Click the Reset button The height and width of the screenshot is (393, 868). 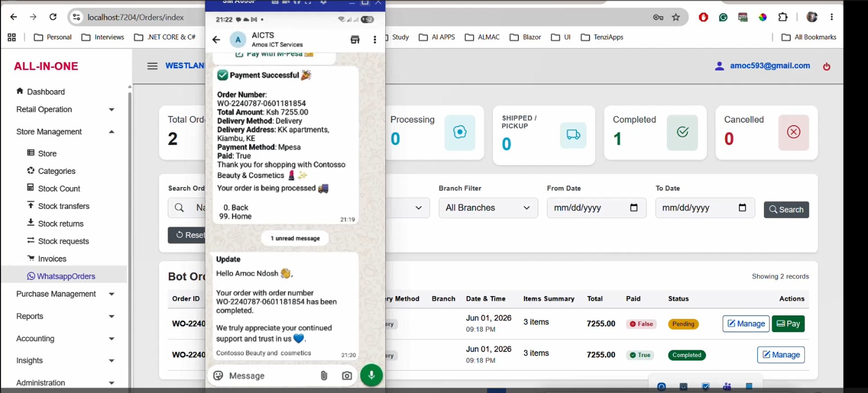[187, 235]
